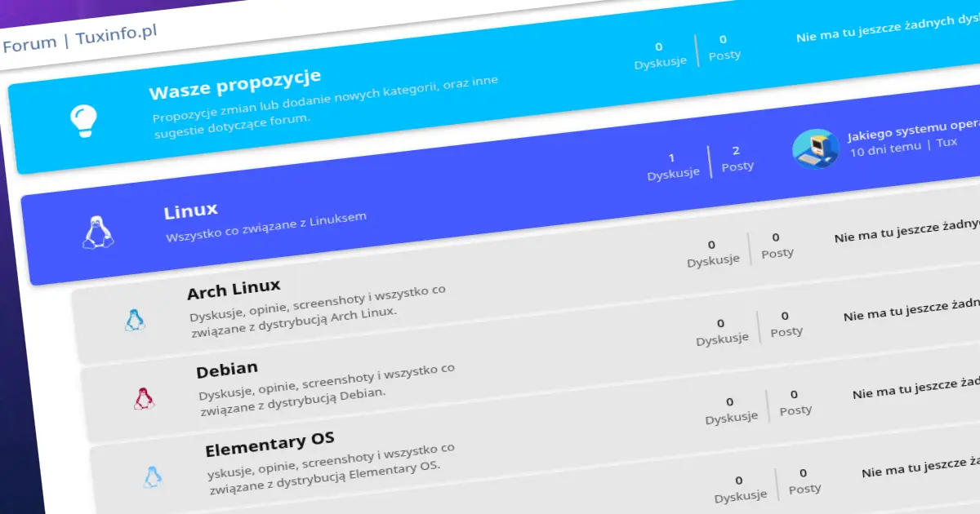
Task: Open the Elementary OS subforum title
Action: click(x=269, y=444)
